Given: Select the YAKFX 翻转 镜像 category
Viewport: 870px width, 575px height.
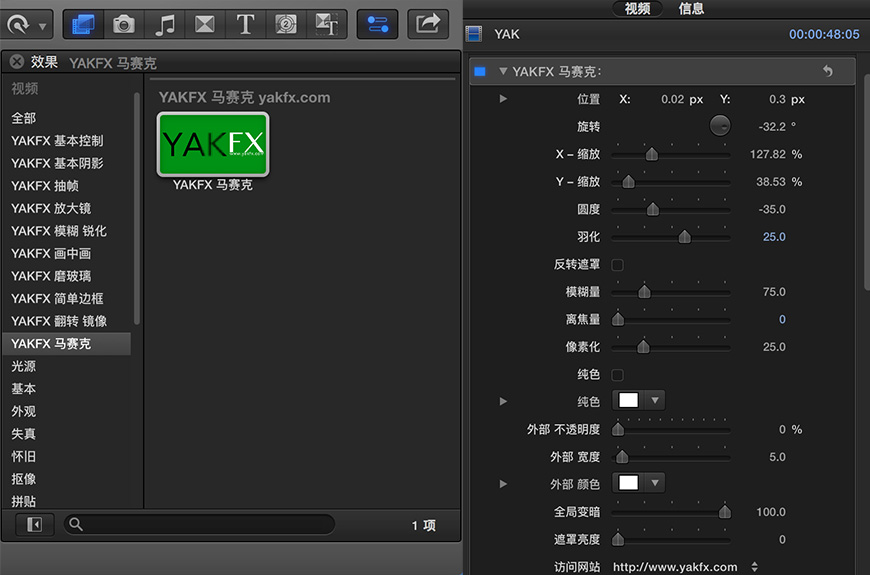Looking at the screenshot, I should click(59, 321).
